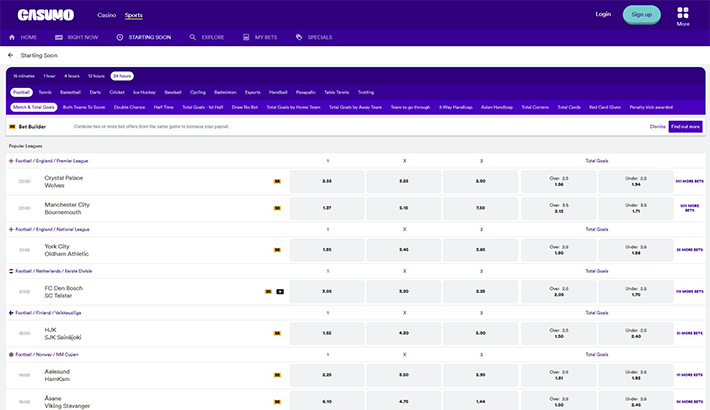The image size is (710, 410).
Task: Choose the Esports sport filter
Action: coord(253,92)
